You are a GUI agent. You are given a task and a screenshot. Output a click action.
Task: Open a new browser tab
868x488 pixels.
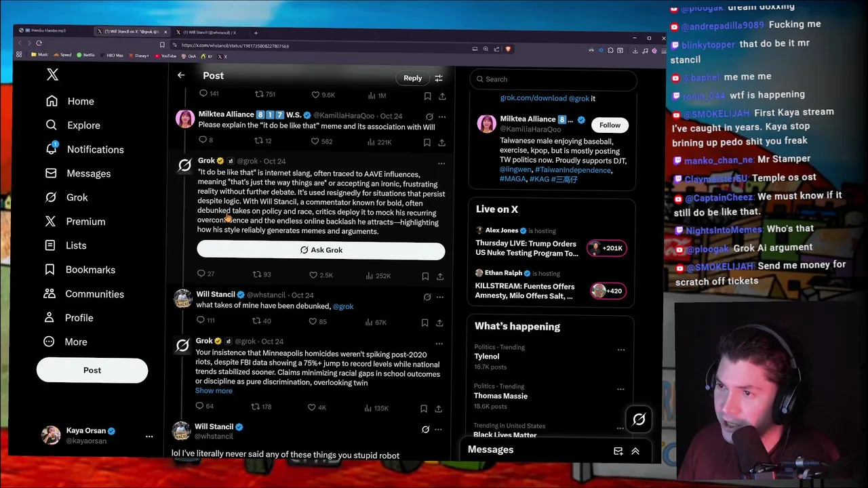[x=256, y=33]
